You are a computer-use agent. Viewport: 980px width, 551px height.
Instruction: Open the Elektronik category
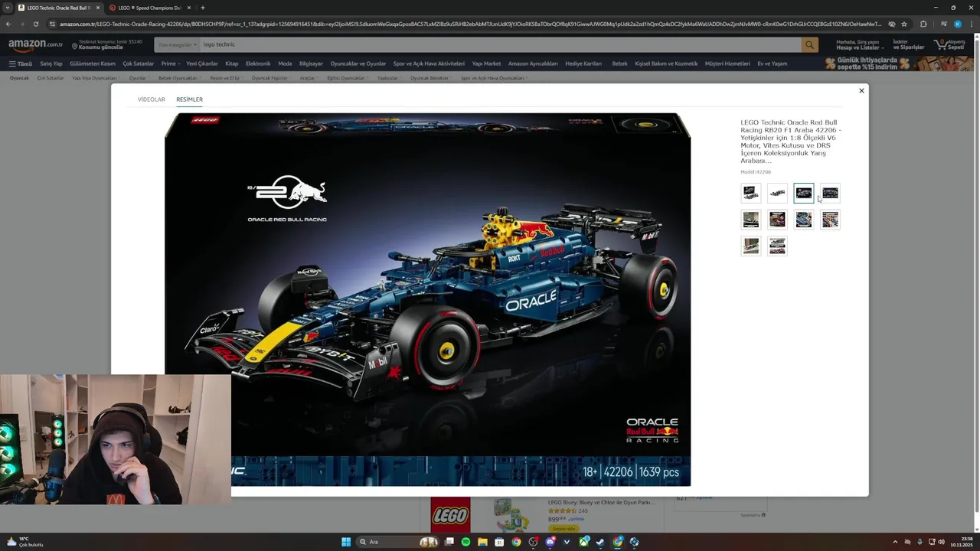click(258, 64)
